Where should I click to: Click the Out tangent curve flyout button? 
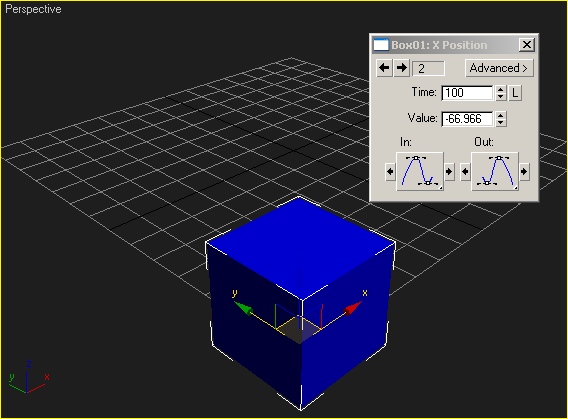click(495, 171)
